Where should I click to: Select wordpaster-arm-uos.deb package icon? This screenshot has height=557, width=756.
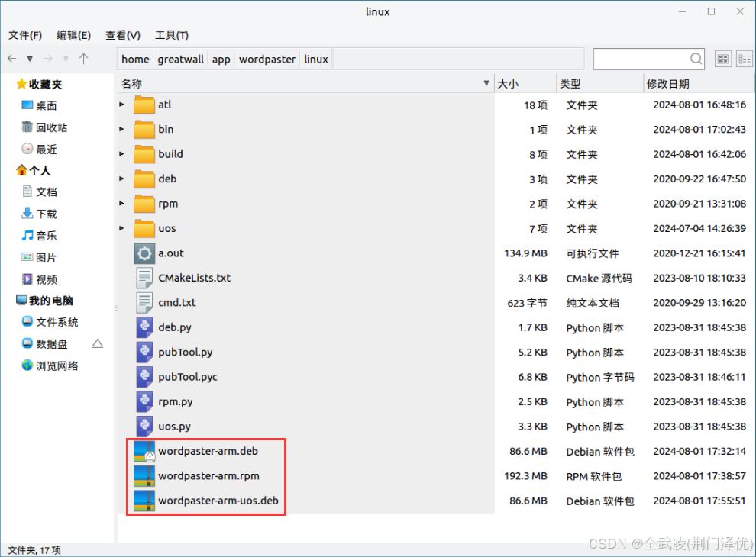(144, 501)
